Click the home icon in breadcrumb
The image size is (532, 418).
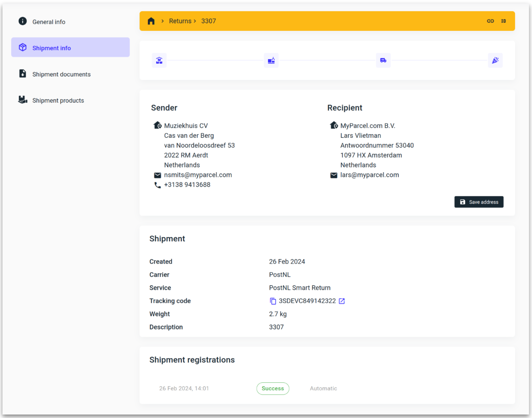151,21
